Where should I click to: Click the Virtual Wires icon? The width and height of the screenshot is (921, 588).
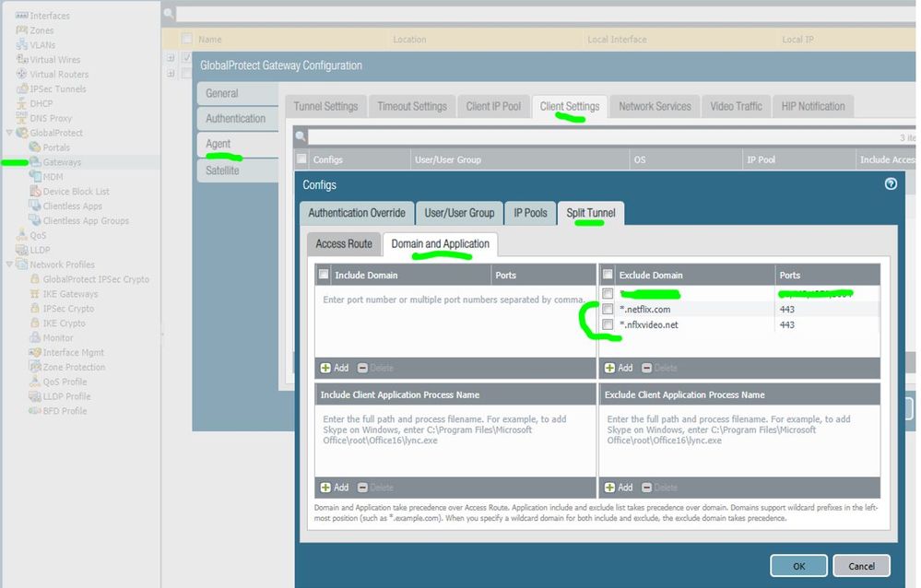point(22,59)
